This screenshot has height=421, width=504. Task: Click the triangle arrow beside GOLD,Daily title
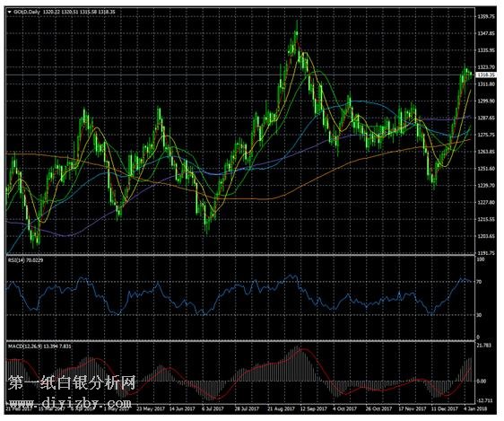[x=9, y=12]
